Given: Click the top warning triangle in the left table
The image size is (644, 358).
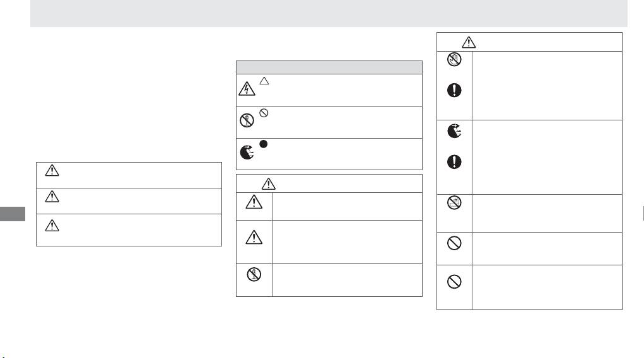Looking at the screenshot, I should tap(50, 171).
